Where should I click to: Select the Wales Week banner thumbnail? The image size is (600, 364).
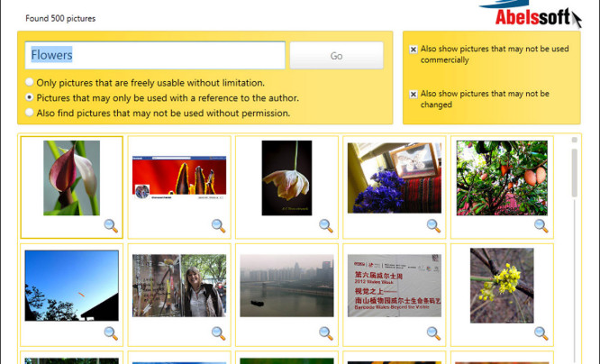[x=394, y=286]
